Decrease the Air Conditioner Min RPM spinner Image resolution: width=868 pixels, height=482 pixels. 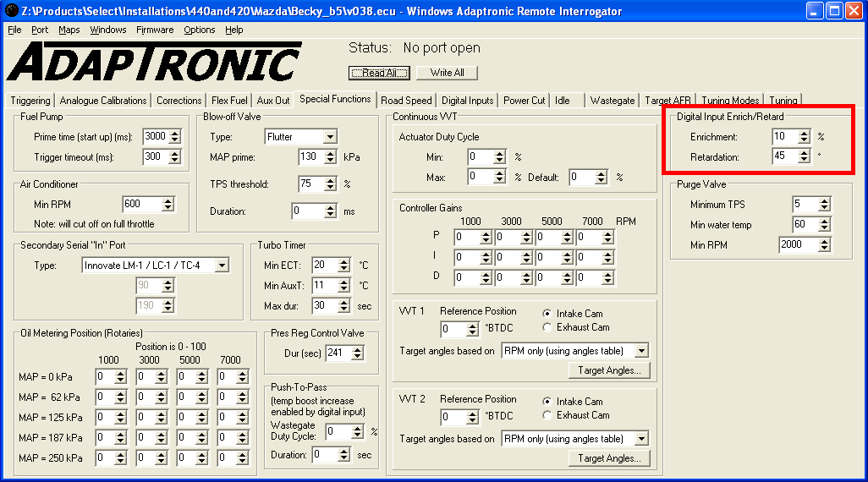(x=168, y=207)
